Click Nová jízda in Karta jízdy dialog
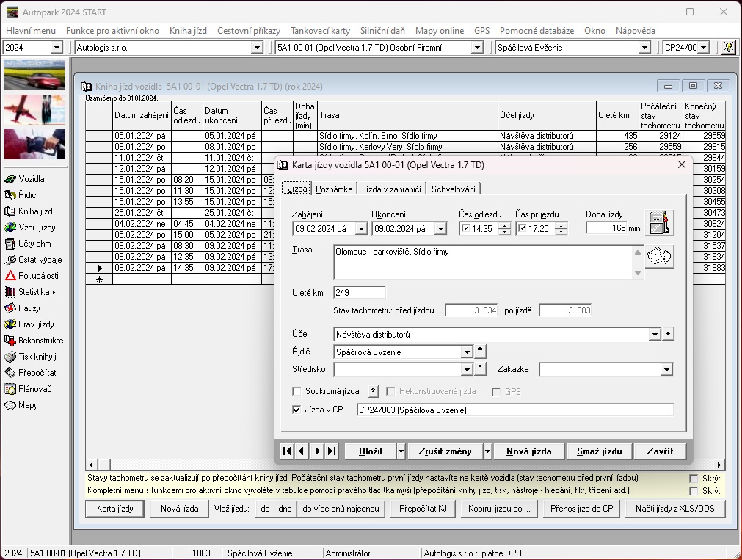 click(x=528, y=451)
